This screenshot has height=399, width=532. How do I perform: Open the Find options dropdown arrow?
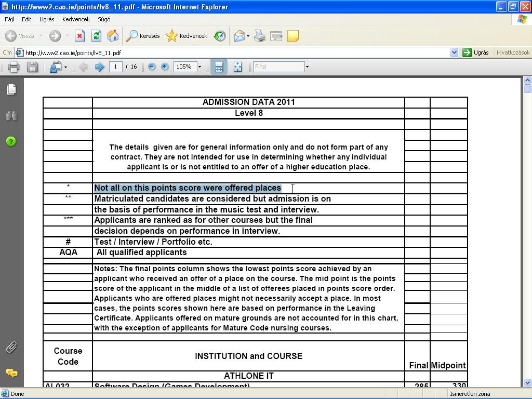(x=307, y=67)
